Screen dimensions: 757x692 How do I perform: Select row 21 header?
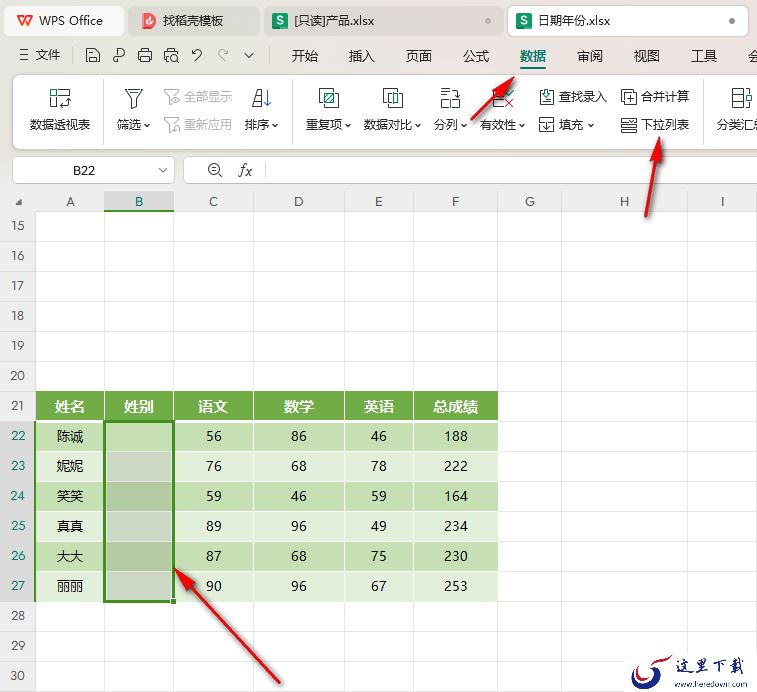pos(17,406)
